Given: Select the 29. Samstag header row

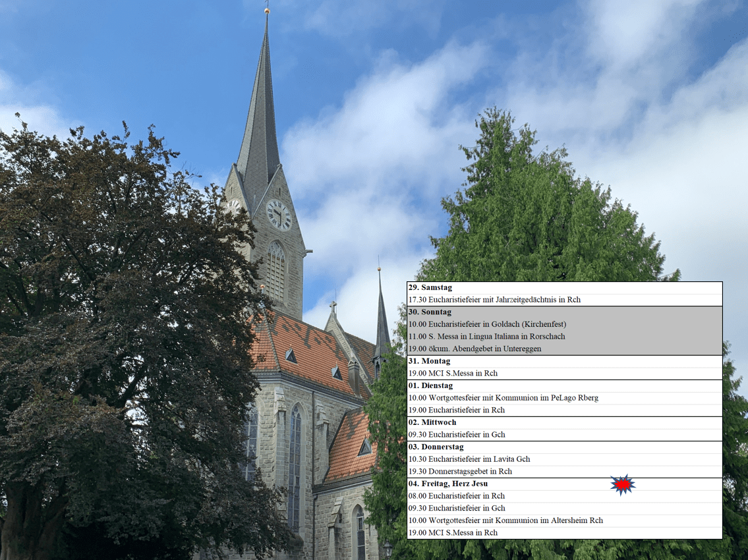Looking at the screenshot, I should coord(430,287).
